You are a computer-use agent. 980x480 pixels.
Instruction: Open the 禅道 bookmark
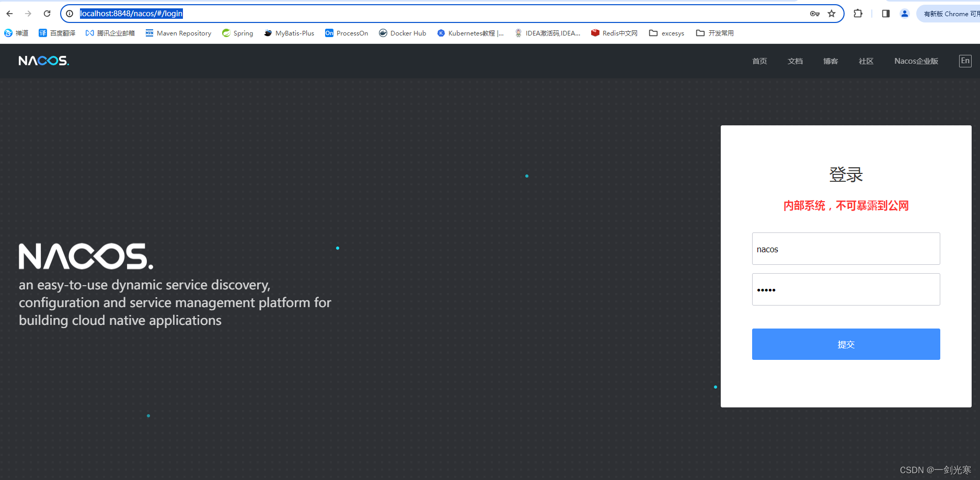point(16,33)
